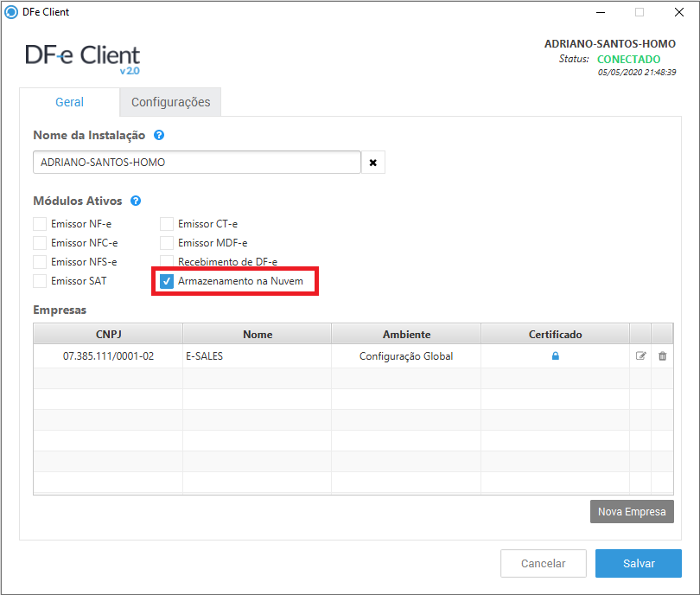Image resolution: width=700 pixels, height=595 pixels.
Task: Click the Nova Empresa button
Action: click(x=632, y=511)
